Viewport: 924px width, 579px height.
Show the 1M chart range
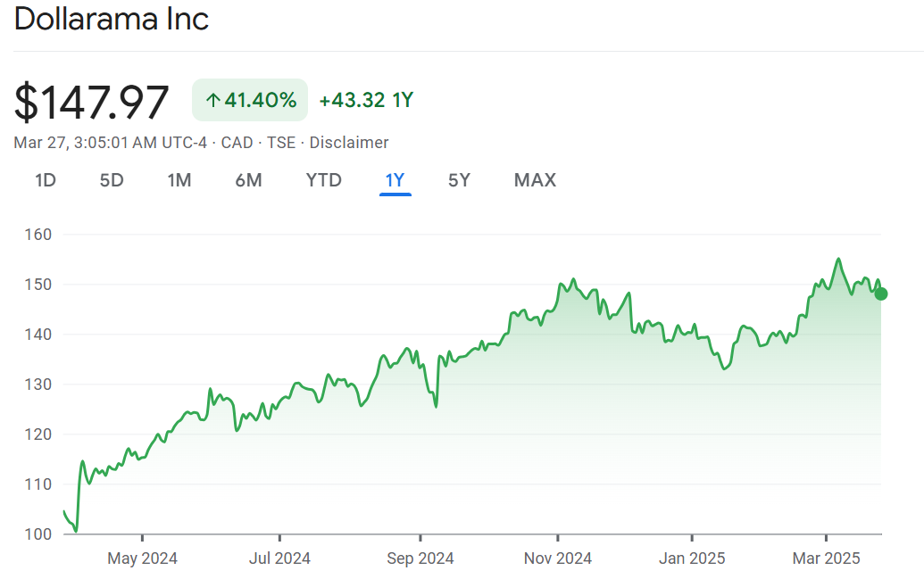179,180
